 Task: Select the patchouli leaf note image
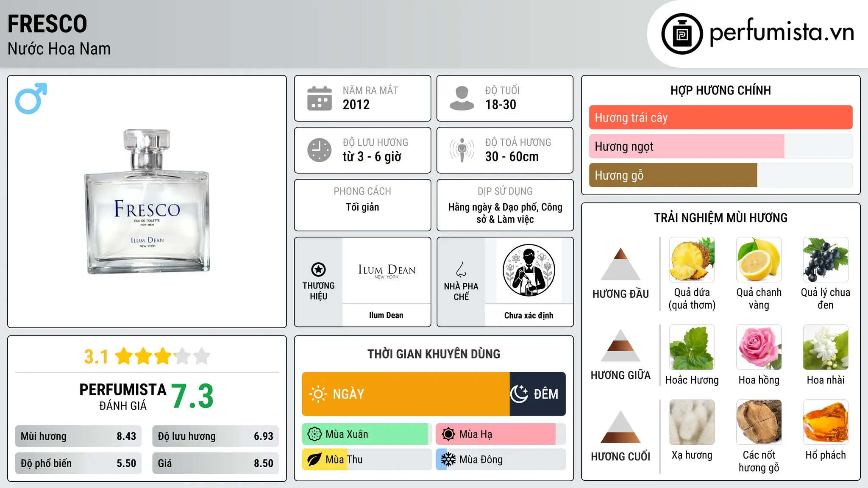click(692, 347)
